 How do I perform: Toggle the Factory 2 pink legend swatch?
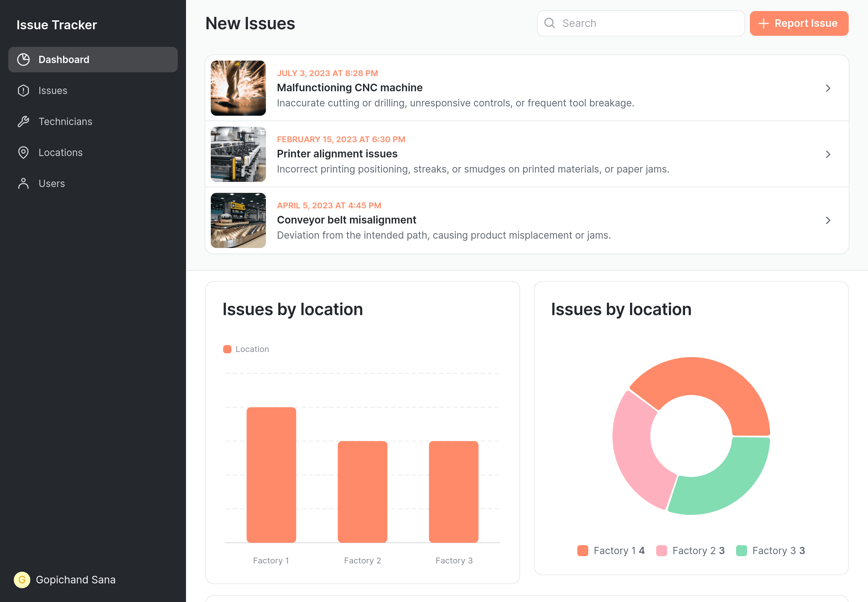click(661, 550)
